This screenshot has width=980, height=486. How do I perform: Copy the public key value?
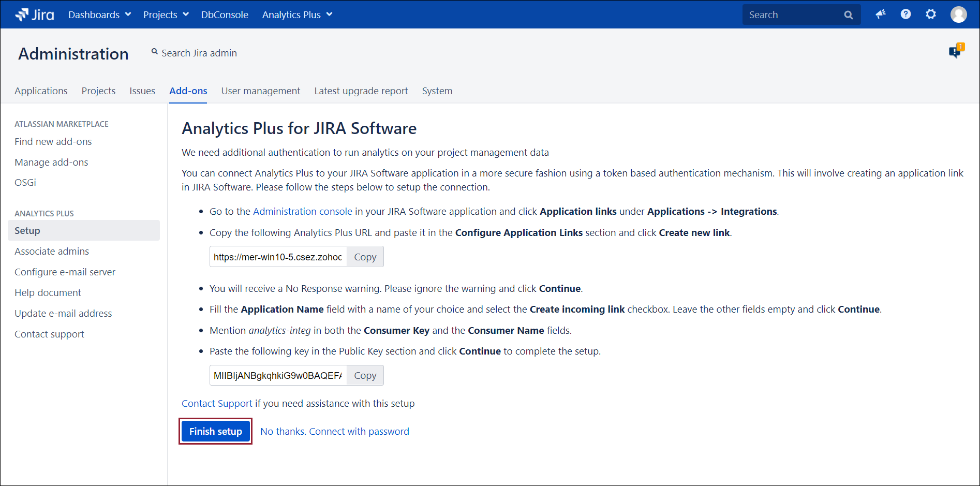pos(365,375)
